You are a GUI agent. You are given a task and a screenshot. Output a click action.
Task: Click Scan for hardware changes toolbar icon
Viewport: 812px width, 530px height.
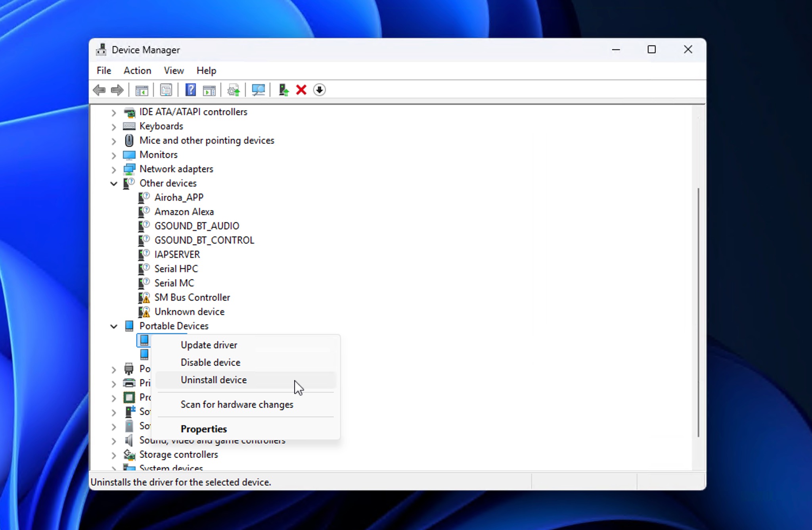click(x=258, y=90)
